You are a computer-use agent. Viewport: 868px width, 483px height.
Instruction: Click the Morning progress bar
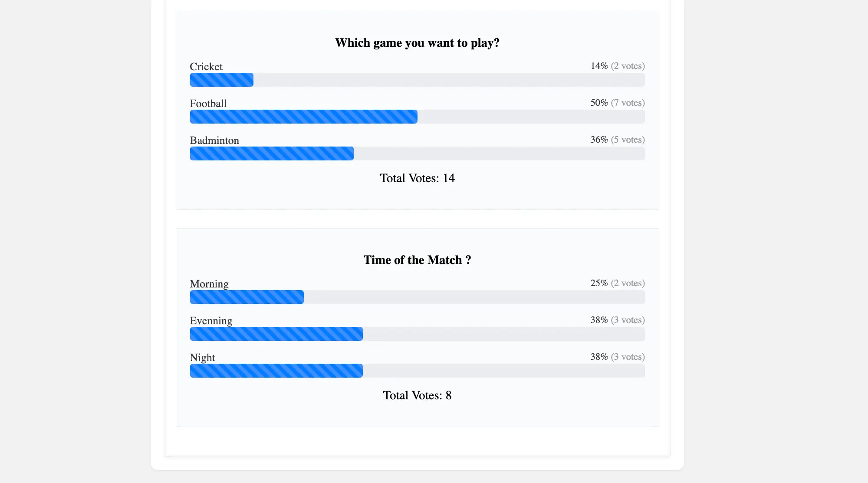pyautogui.click(x=417, y=297)
